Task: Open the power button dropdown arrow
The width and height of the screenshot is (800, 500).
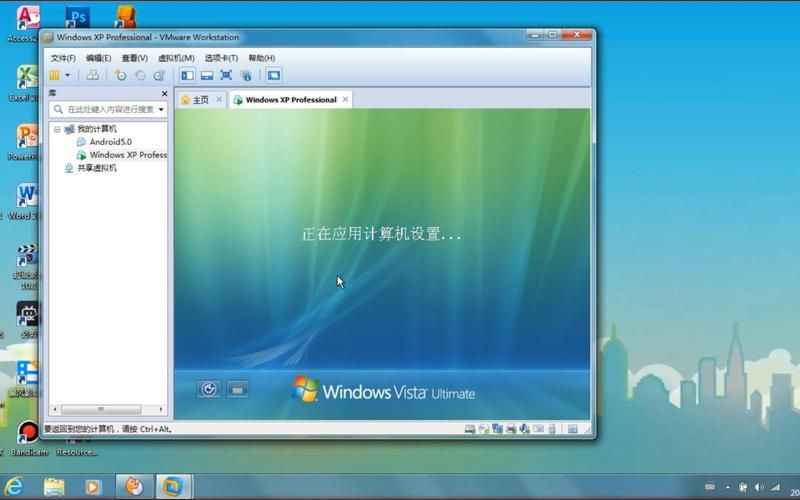Action: point(68,75)
